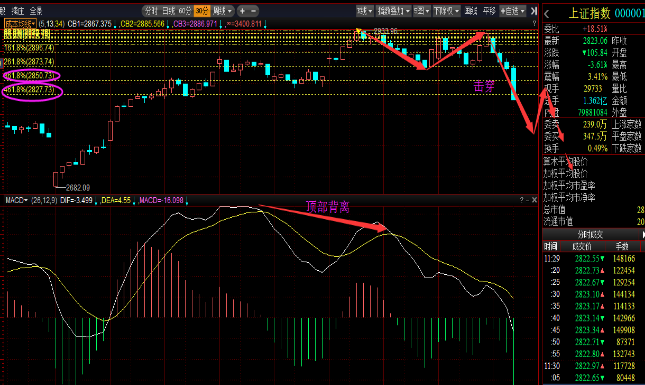Open the 周线 period dropdown
The width and height of the screenshot is (645, 385).
click(223, 11)
